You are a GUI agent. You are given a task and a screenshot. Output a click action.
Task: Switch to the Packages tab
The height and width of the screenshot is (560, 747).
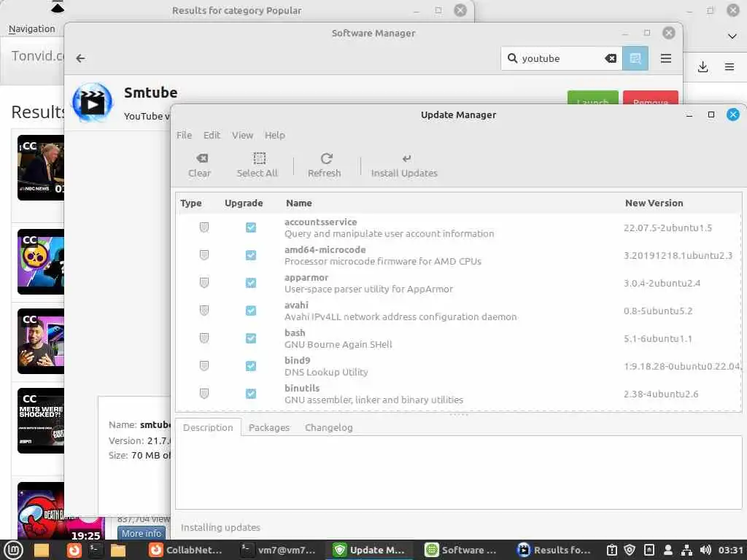tap(269, 427)
